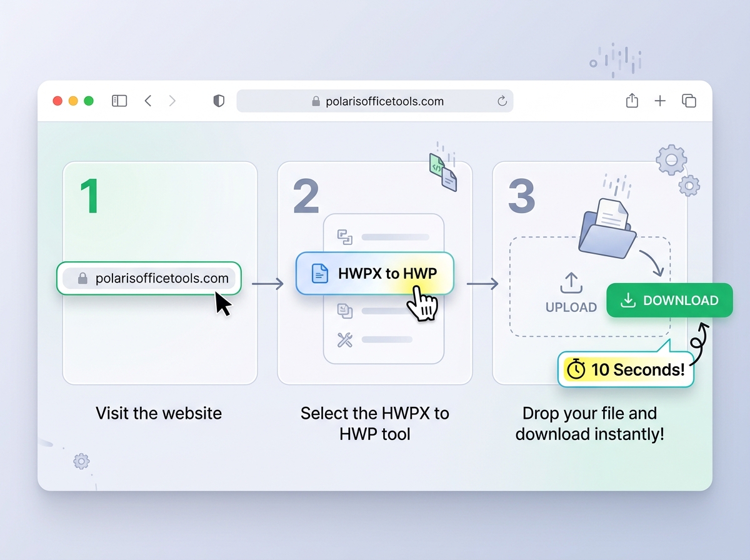
Task: Show tab overview icon
Action: pyautogui.click(x=689, y=101)
